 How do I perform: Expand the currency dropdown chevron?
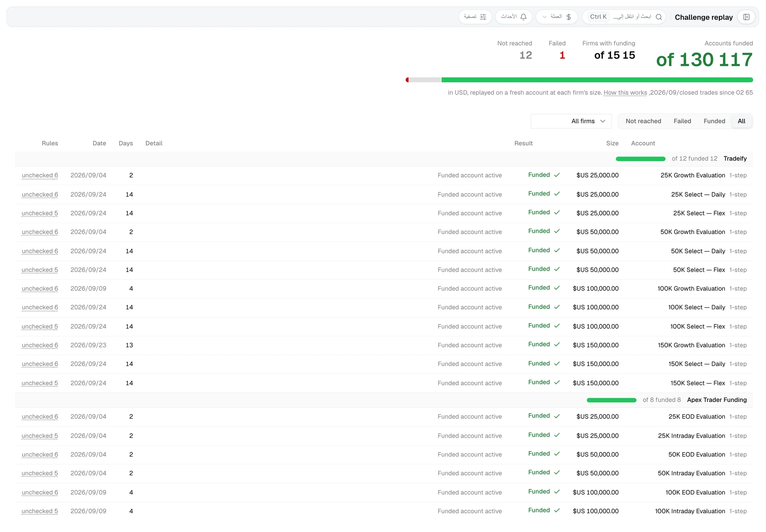(545, 17)
